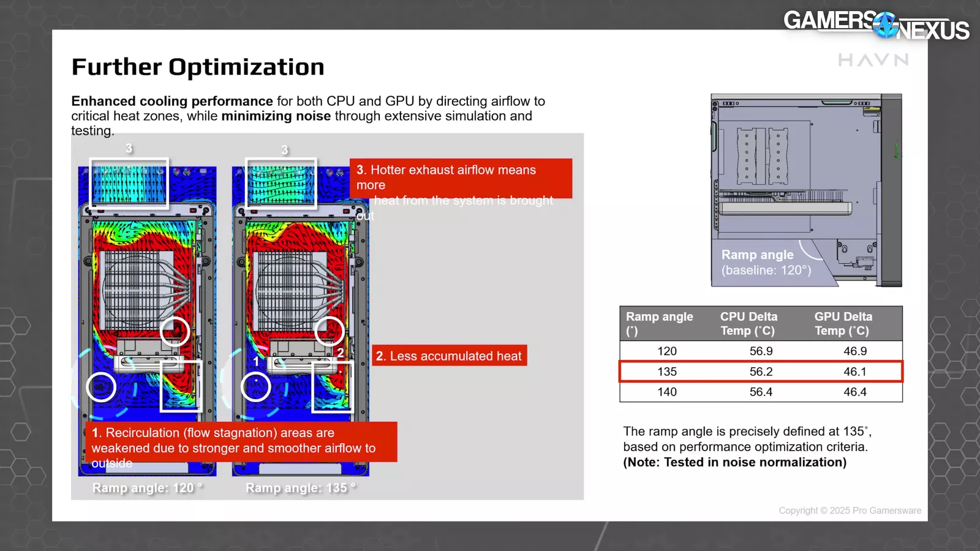Select the top exhaust box in 120° simulation
The image size is (980, 551).
click(x=129, y=184)
